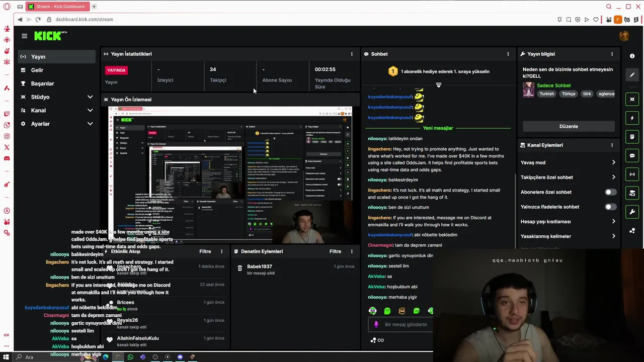Click the heart icon beside AllahinFalsoluKulu
The image size is (644, 362).
tap(110, 340)
